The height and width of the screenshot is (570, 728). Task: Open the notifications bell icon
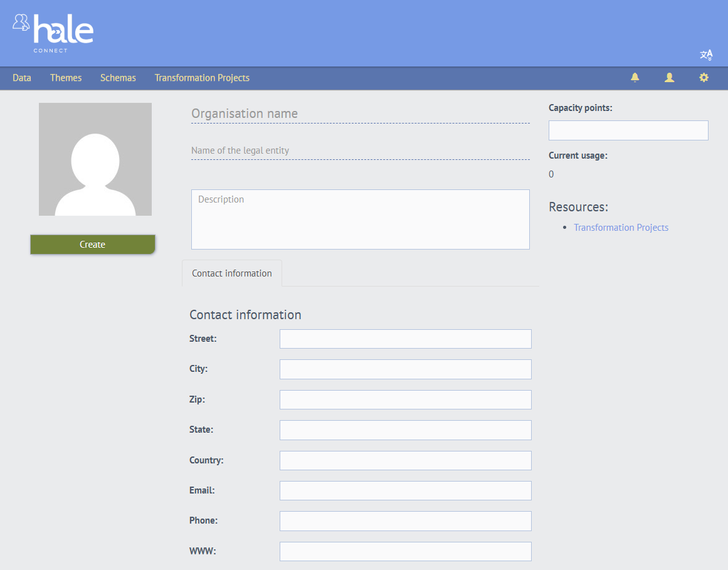(635, 78)
